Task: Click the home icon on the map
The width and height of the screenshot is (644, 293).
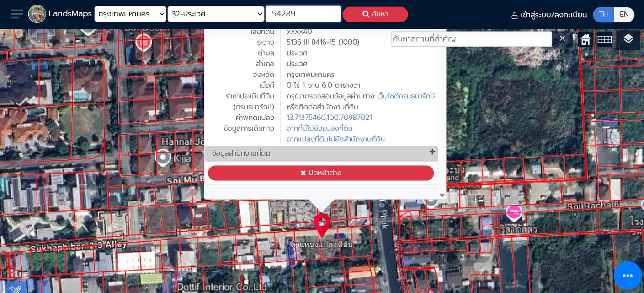Action: coord(585,40)
